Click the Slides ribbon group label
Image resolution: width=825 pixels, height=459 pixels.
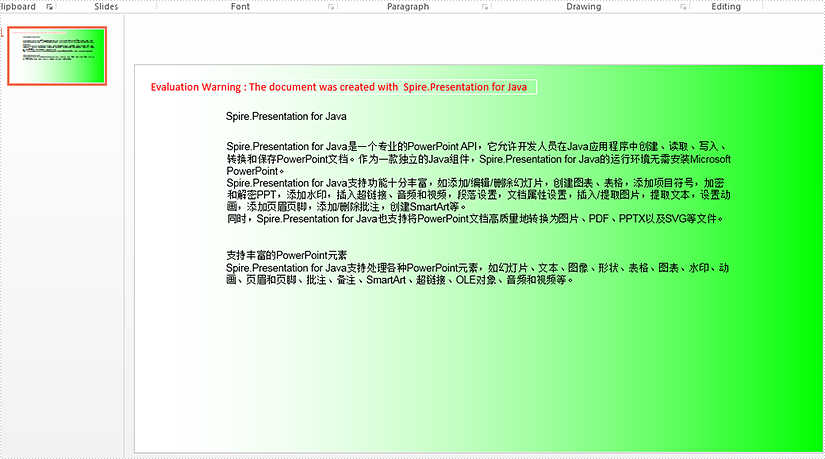(106, 6)
